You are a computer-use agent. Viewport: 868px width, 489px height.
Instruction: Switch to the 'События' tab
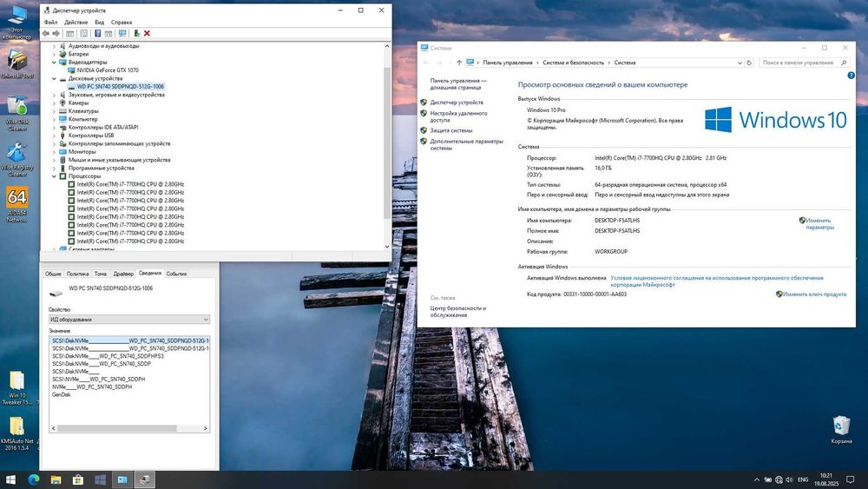pos(176,274)
